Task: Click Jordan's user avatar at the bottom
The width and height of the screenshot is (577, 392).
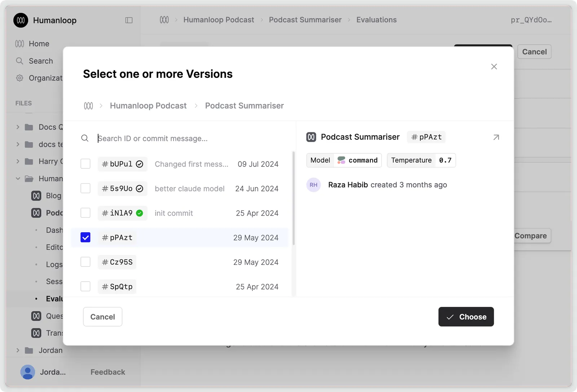Action: point(27,372)
